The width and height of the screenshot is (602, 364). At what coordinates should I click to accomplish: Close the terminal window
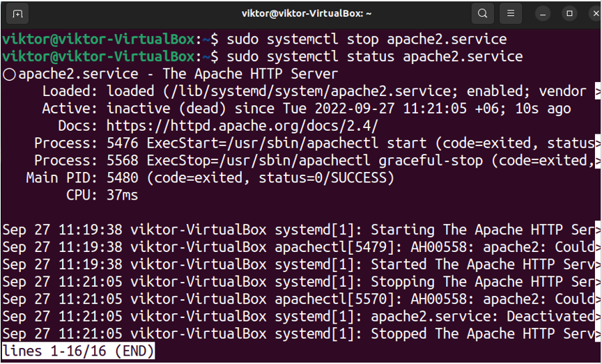click(x=596, y=14)
